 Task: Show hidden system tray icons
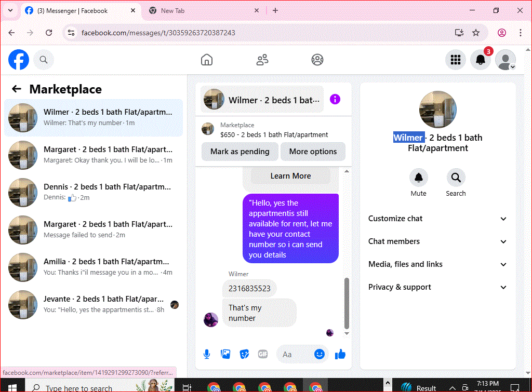pyautogui.click(x=453, y=388)
